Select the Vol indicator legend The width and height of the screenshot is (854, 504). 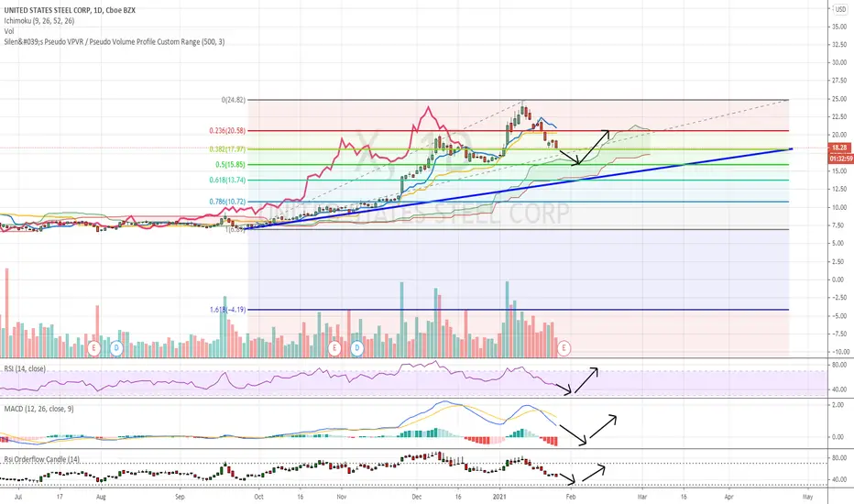pos(9,31)
